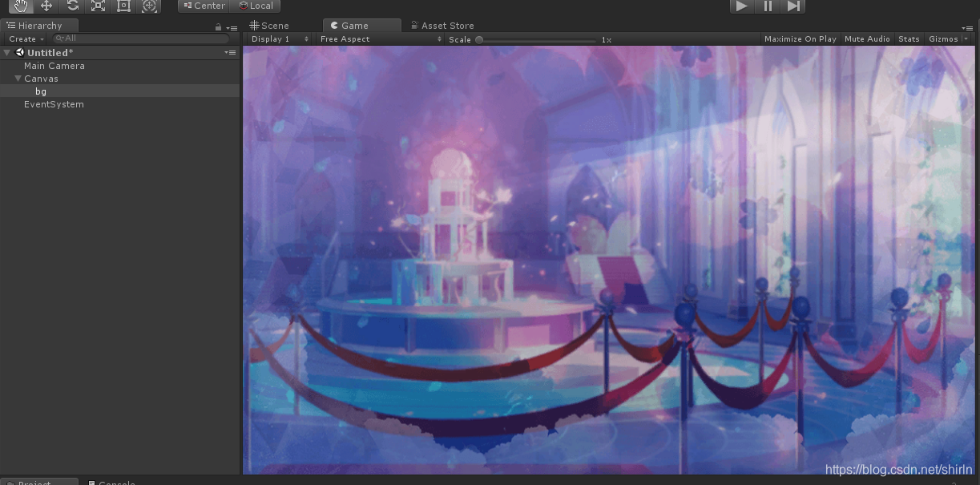Click the Step frame button
This screenshot has width=980, height=485.
pyautogui.click(x=792, y=6)
